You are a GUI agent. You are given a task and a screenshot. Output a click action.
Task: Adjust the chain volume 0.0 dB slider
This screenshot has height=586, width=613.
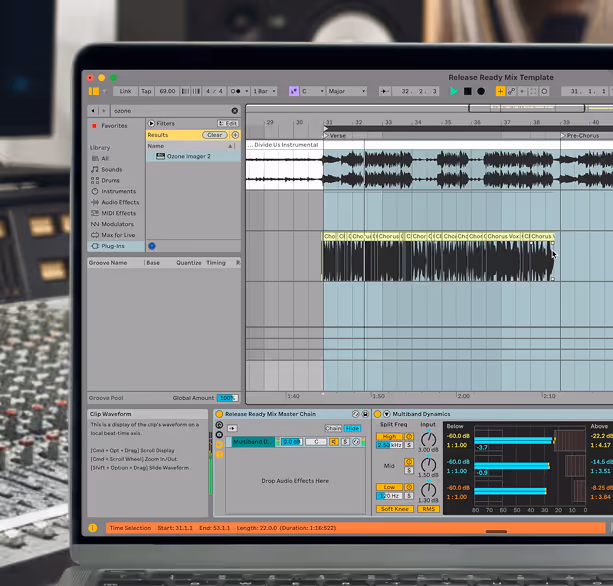pos(291,442)
